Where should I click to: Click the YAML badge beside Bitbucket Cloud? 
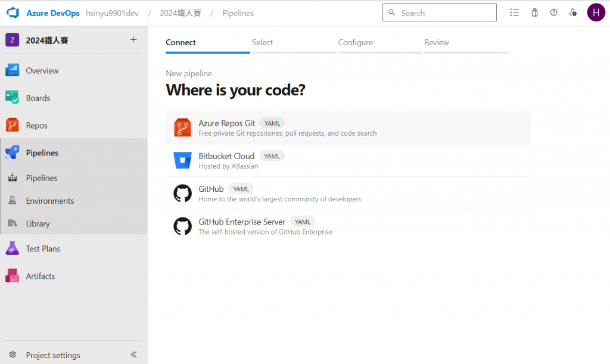pos(272,156)
